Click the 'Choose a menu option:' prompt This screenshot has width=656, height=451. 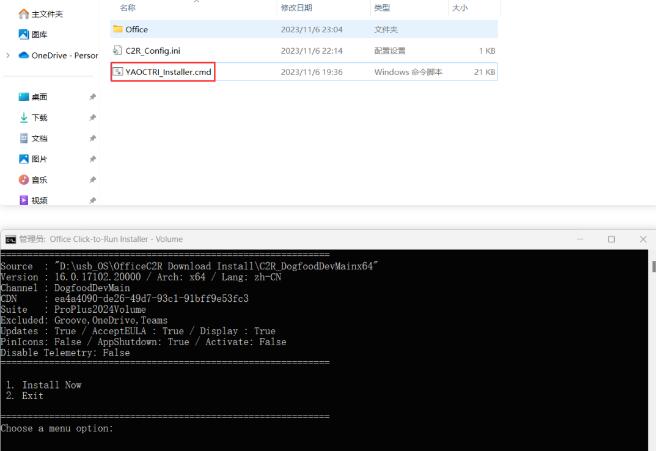(x=57, y=428)
